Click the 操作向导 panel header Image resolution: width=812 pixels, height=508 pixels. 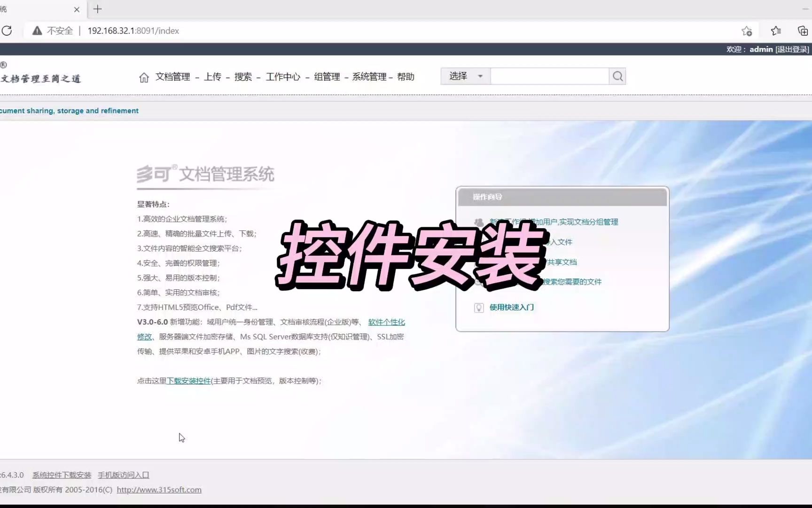coord(562,197)
